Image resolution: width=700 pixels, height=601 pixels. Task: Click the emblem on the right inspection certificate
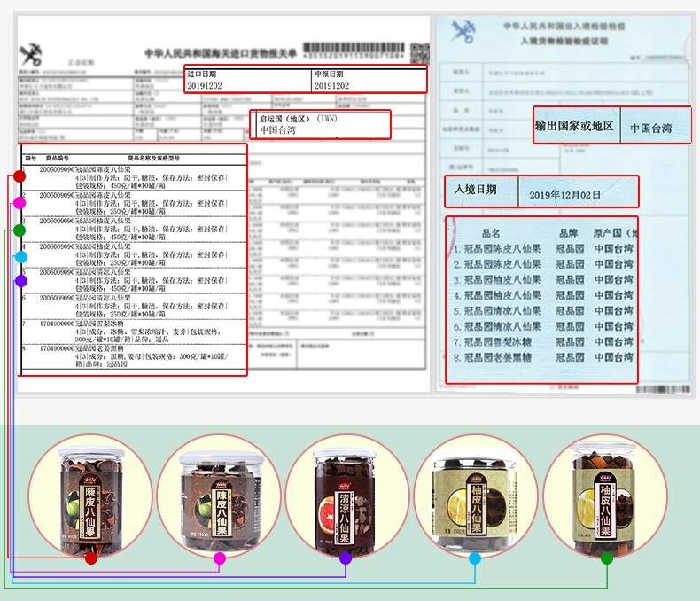[463, 33]
